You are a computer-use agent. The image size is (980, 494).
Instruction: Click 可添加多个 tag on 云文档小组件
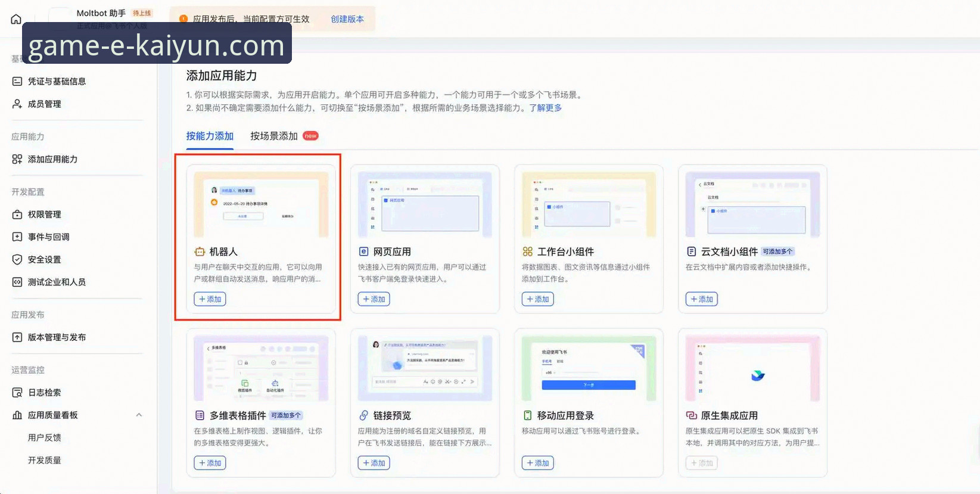coord(777,251)
